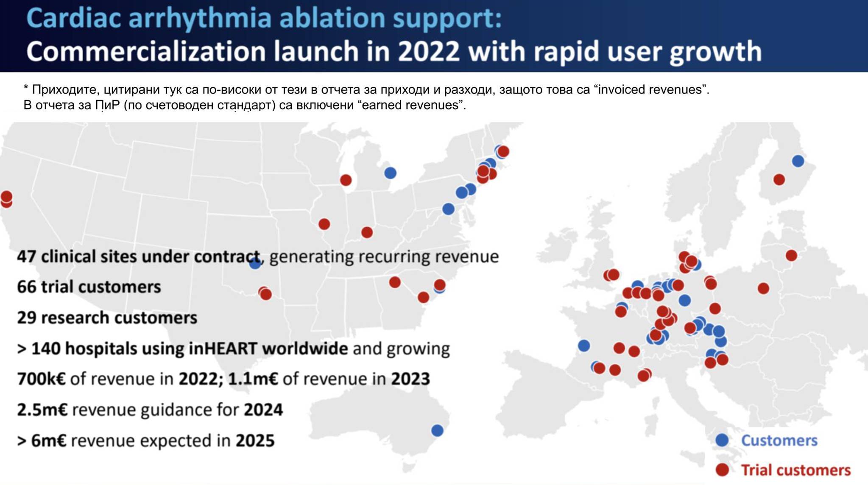This screenshot has width=868, height=485.
Task: Click the Bulgarian footnote line mentioning 'invoiced revenues'
Action: [366, 89]
